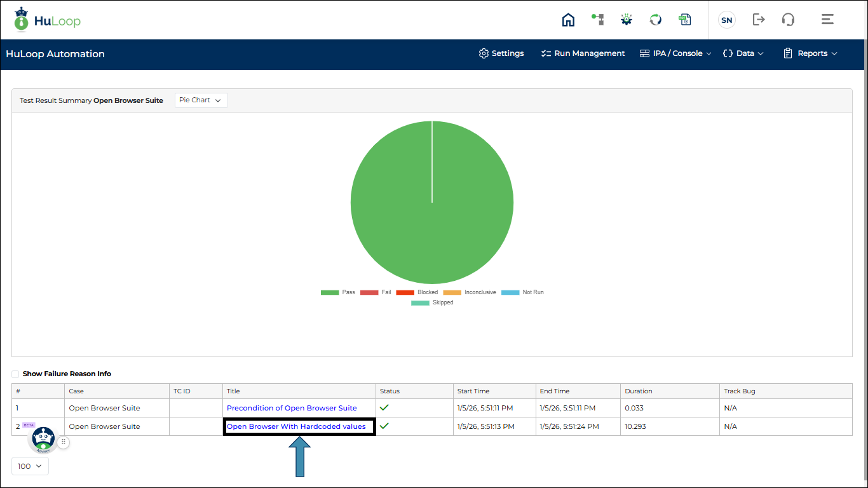
Task: Open the workflow diagram icon
Action: (x=597, y=19)
